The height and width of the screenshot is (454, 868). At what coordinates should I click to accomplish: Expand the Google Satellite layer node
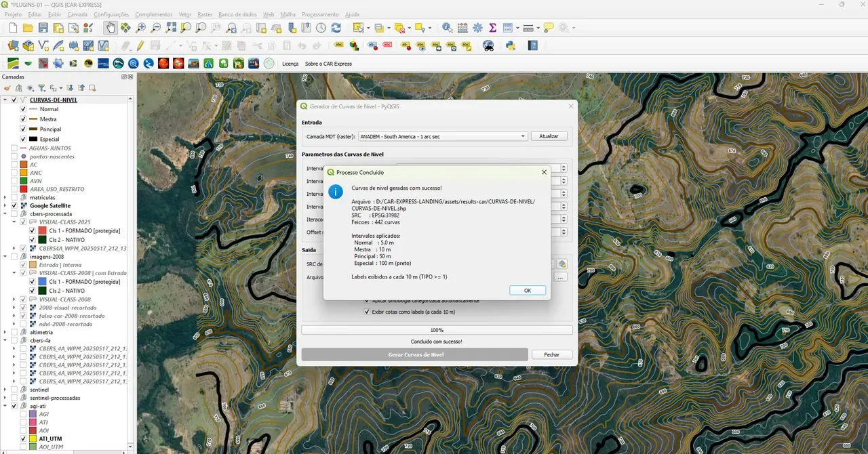pos(5,205)
